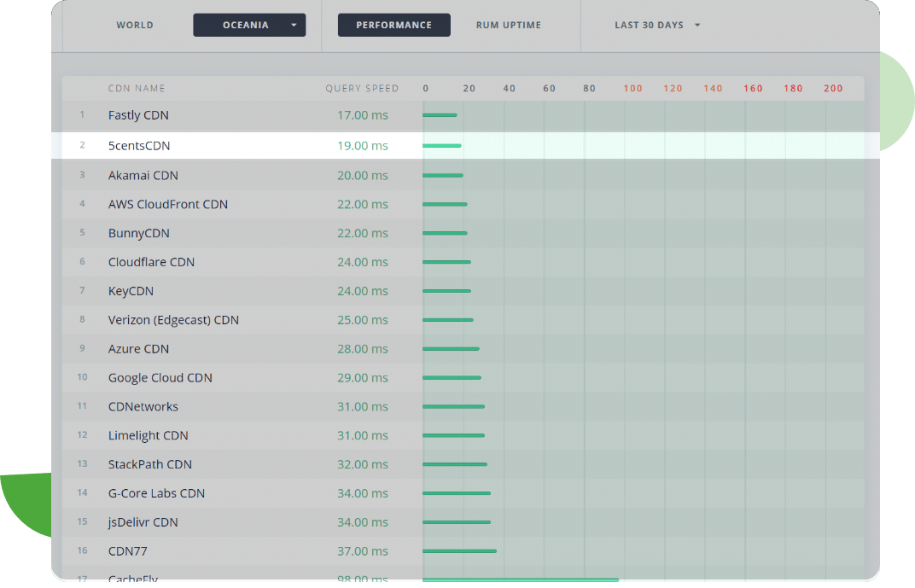Click the Fastly CDN speed bar
This screenshot has height=588, width=915.
coord(440,115)
